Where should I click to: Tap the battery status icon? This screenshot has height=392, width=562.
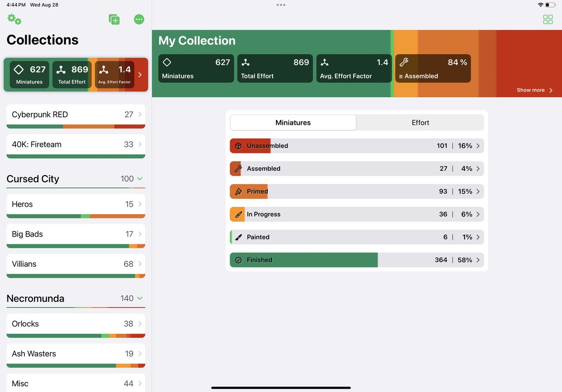pyautogui.click(x=550, y=5)
